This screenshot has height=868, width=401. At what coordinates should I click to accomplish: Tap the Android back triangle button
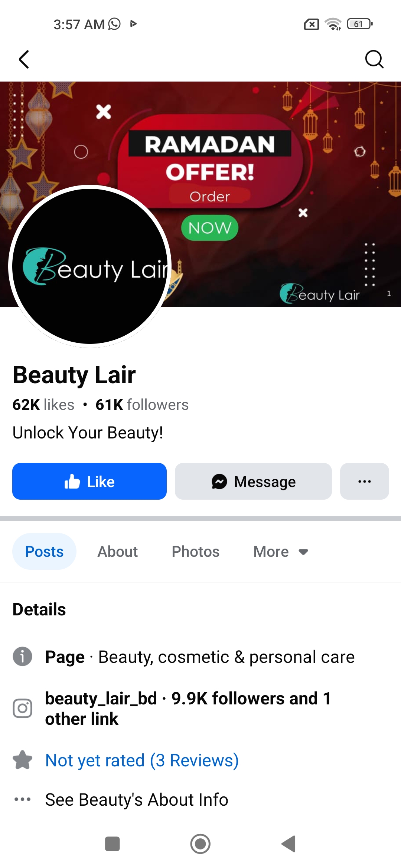pos(288,844)
